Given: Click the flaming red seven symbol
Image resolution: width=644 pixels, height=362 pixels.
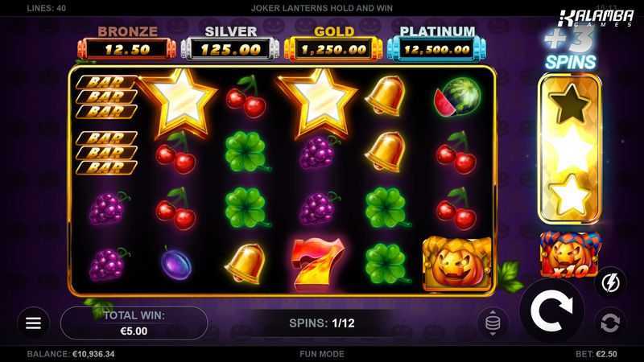Looking at the screenshot, I should pyautogui.click(x=316, y=263).
